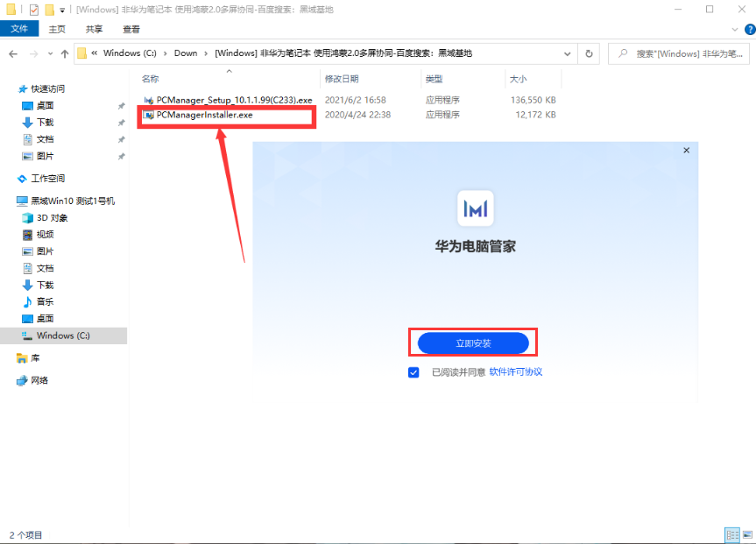
Task: Click the pin icon beside pinned 文档
Action: click(x=122, y=139)
